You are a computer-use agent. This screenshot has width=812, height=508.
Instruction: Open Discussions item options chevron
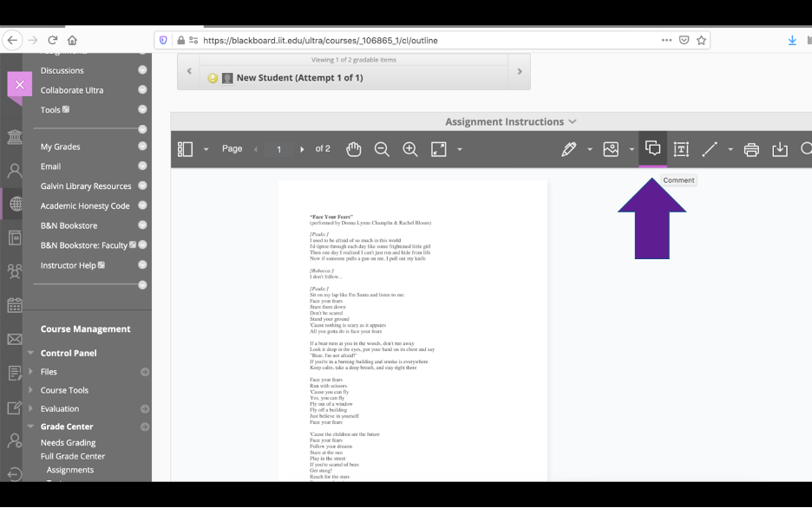(142, 70)
